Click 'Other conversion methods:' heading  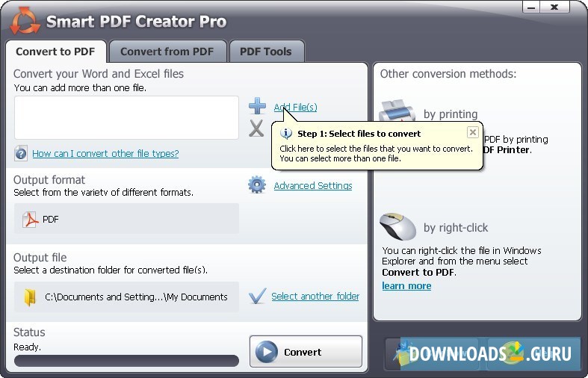click(x=448, y=73)
